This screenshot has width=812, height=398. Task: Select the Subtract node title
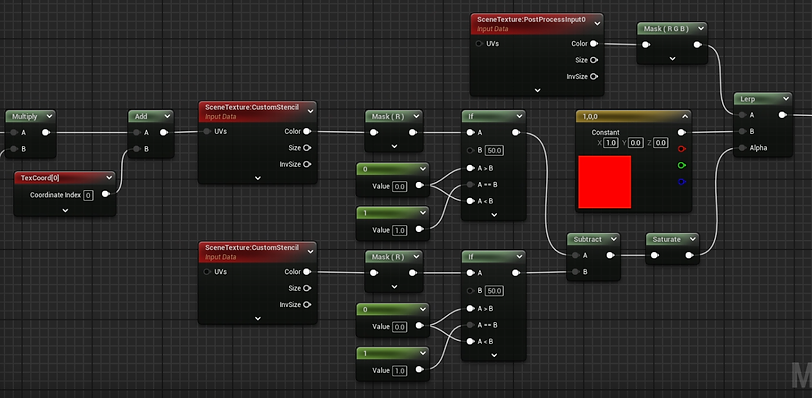click(x=588, y=239)
